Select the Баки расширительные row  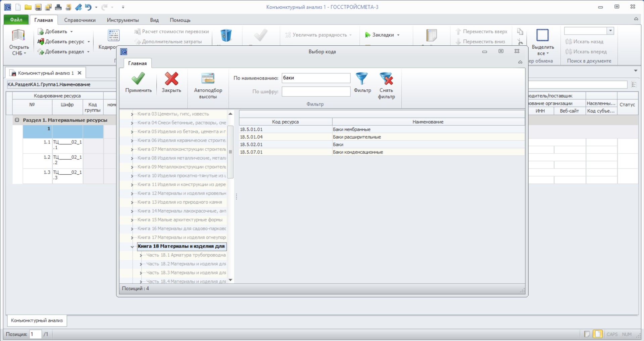coord(382,137)
